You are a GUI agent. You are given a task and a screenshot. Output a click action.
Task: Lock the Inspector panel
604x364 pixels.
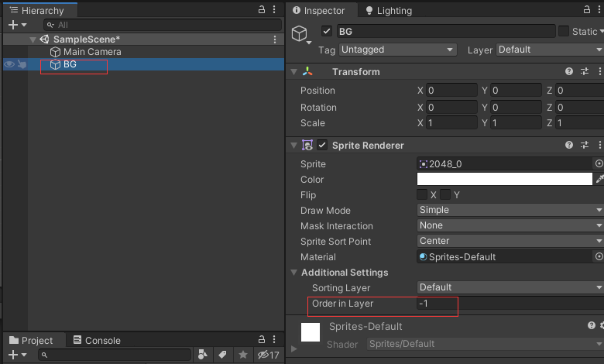coord(587,9)
